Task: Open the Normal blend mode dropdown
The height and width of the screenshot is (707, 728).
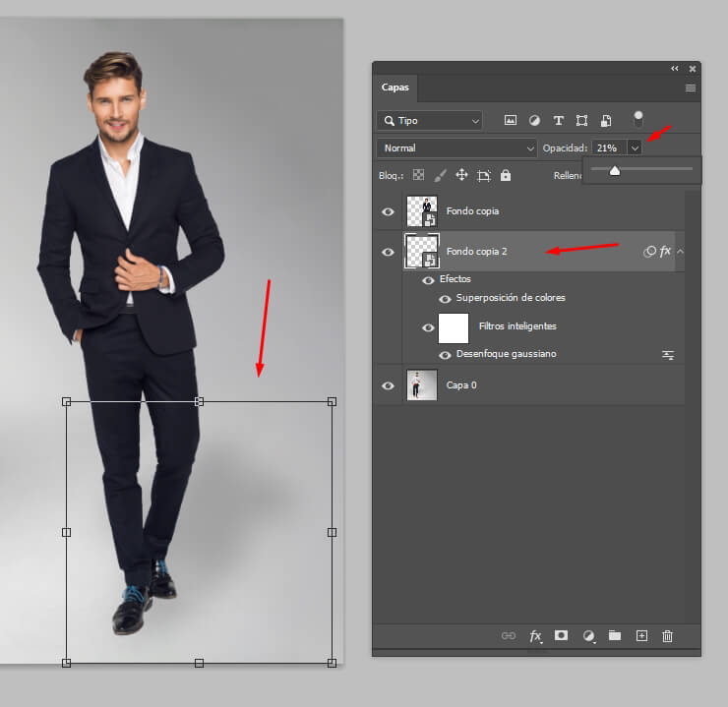Action: tap(456, 147)
